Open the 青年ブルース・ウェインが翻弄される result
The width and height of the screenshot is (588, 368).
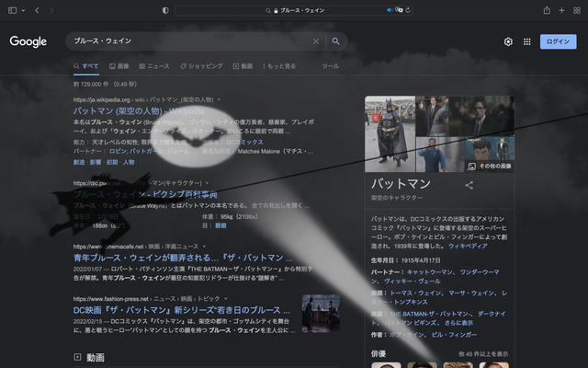coord(183,258)
